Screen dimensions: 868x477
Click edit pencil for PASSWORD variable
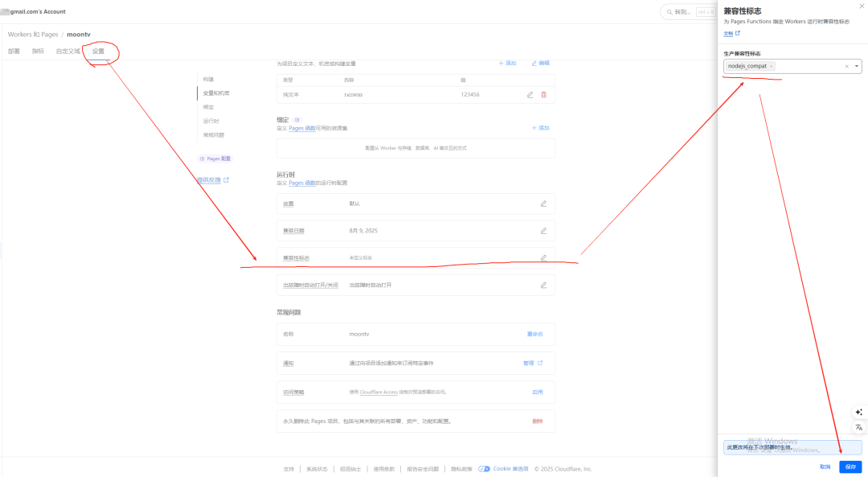point(530,95)
